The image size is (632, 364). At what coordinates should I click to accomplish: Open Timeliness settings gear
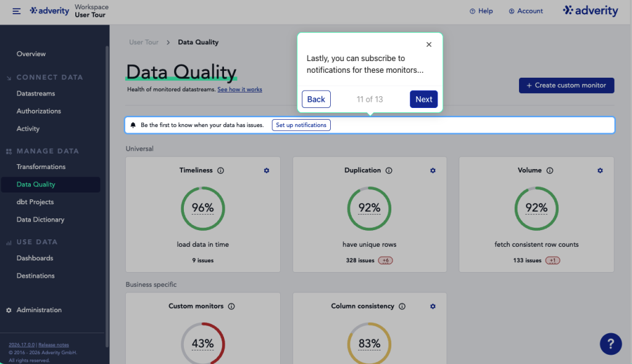267,170
